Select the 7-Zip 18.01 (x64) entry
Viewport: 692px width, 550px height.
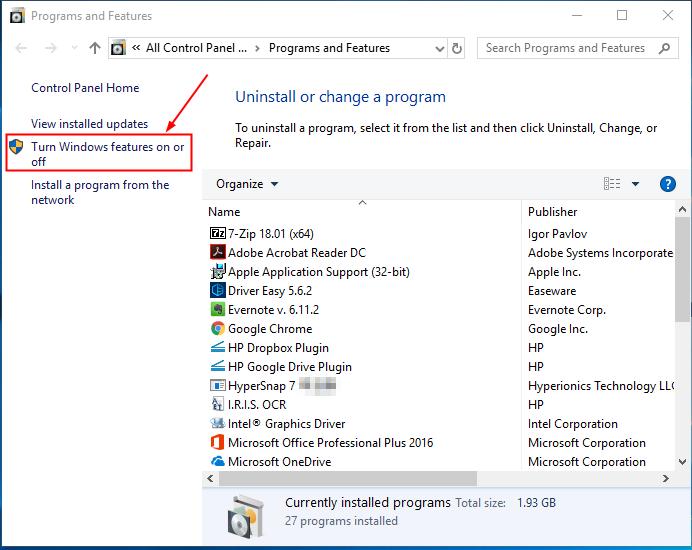pyautogui.click(x=271, y=234)
